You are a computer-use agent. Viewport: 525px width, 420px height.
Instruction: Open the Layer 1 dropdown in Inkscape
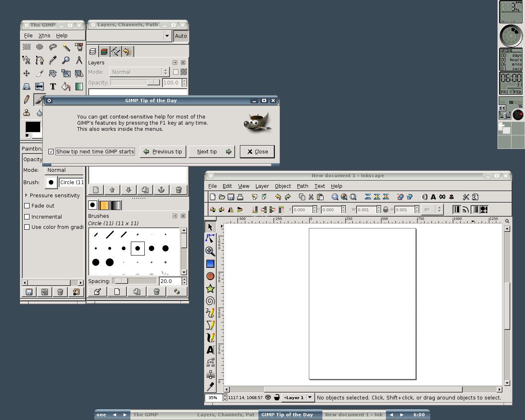298,397
